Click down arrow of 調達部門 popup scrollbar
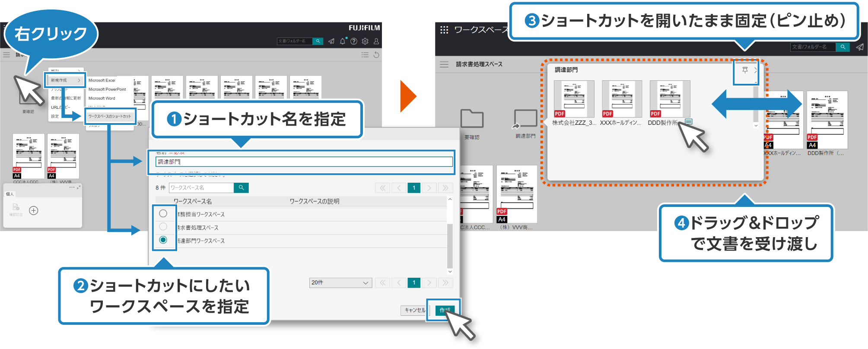The width and height of the screenshot is (868, 349). click(x=756, y=126)
